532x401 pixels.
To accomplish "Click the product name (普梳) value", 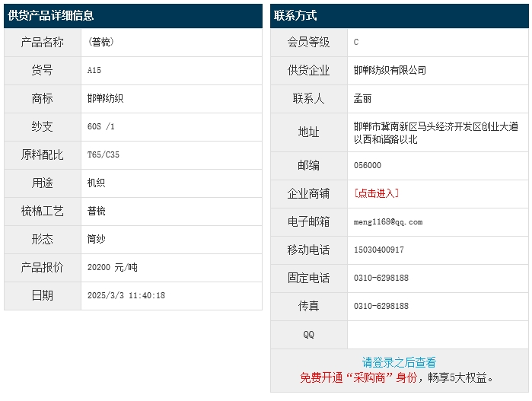I will click(x=101, y=42).
